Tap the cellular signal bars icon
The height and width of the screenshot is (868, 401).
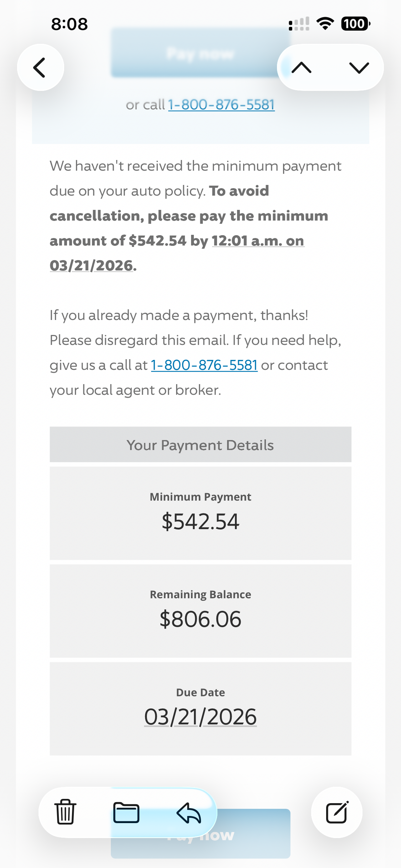[x=299, y=24]
